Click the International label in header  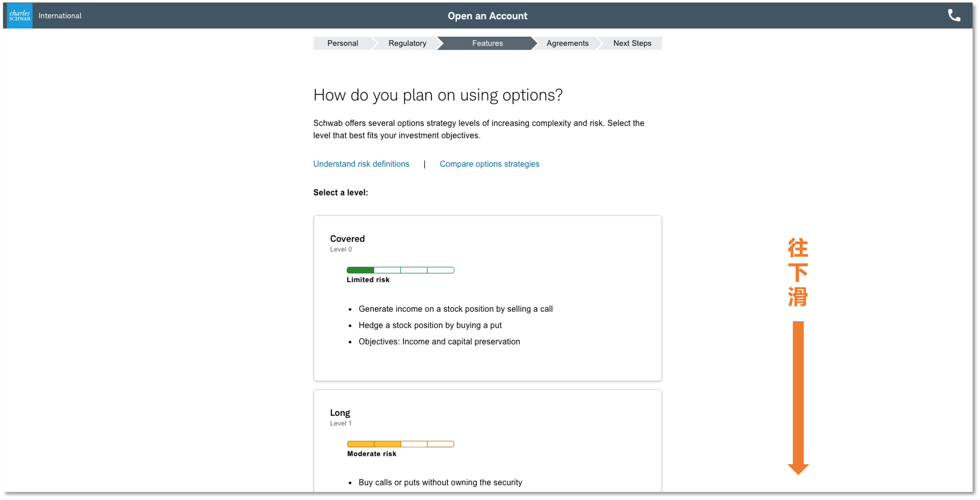(60, 16)
